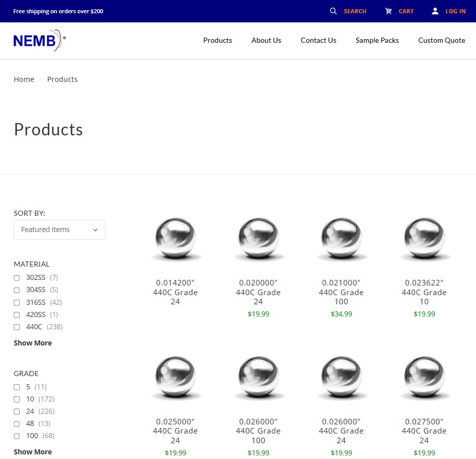Open the 0.023622" 440C Grade 10 title
The width and height of the screenshot is (476, 459).
click(x=424, y=292)
